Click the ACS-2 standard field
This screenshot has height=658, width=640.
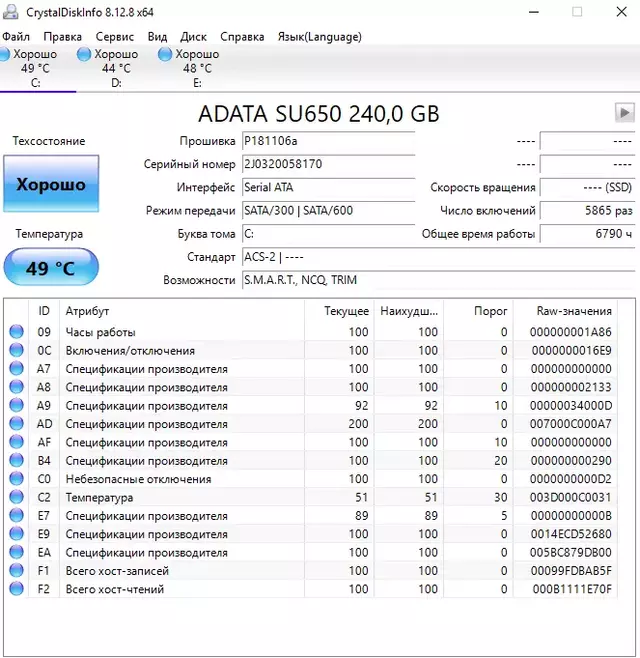pos(439,257)
